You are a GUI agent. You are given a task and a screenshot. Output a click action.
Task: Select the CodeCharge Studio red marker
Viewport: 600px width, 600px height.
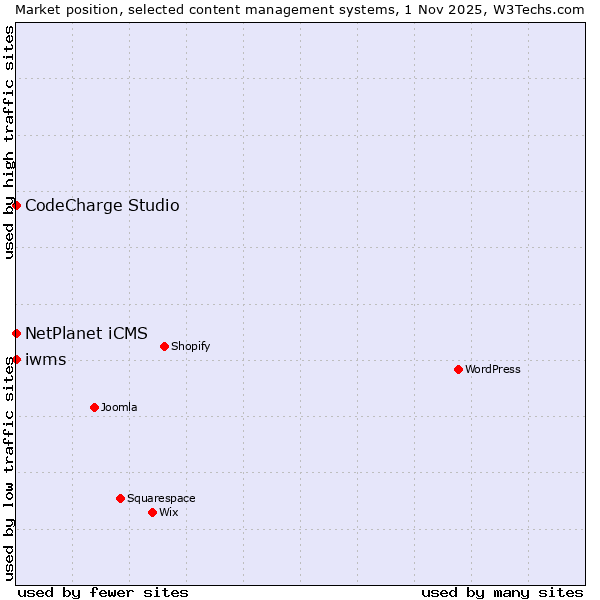16,205
